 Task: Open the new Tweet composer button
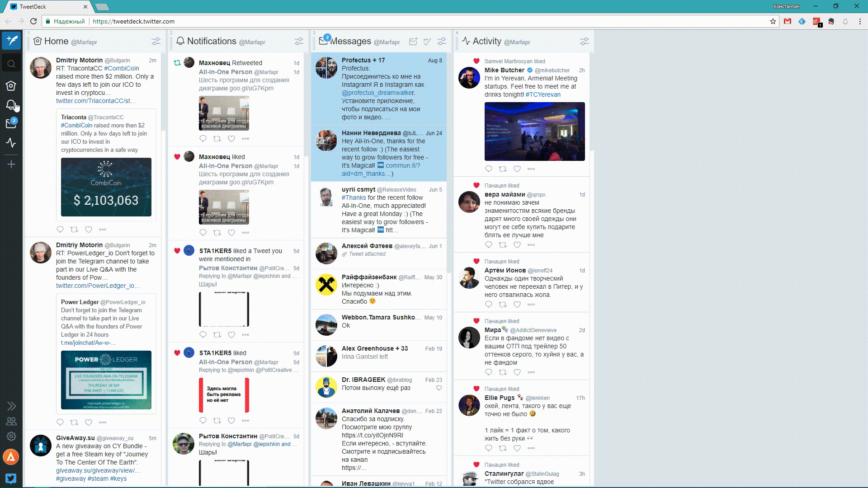point(11,40)
